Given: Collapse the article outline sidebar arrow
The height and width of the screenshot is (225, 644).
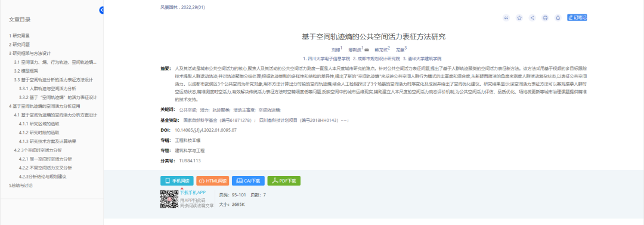Looking at the screenshot, I should pos(101,10).
